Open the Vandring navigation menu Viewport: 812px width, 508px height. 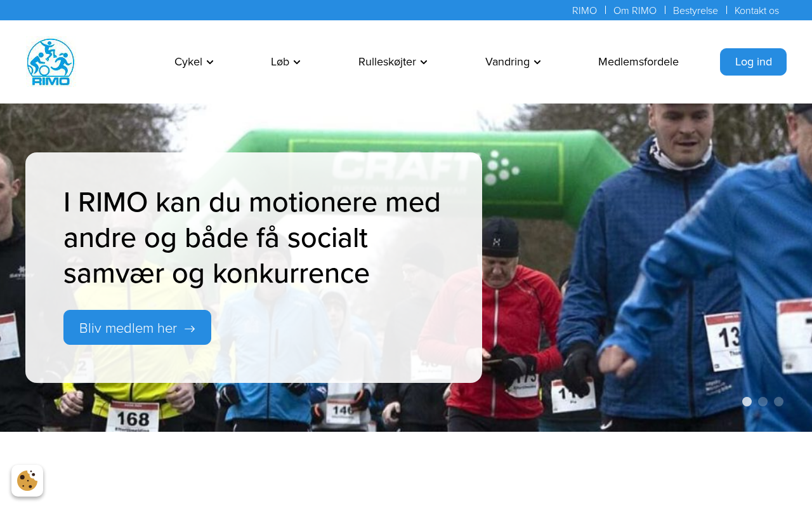pos(513,62)
